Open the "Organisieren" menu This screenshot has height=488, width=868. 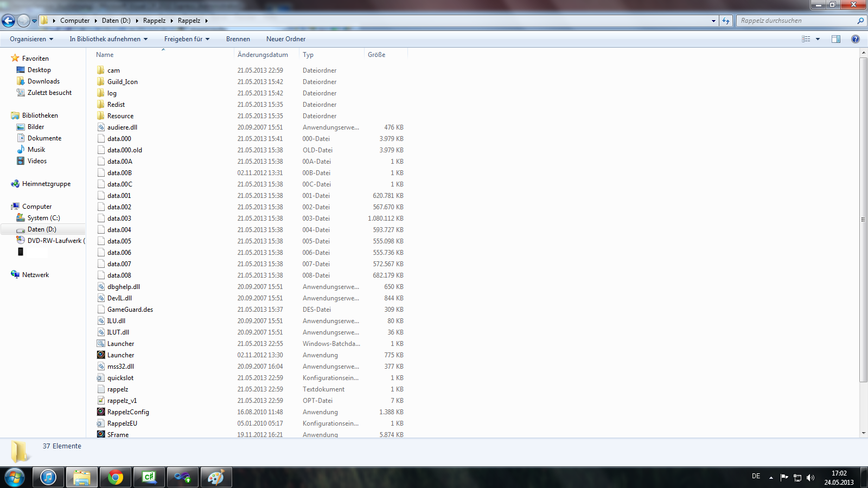click(30, 38)
